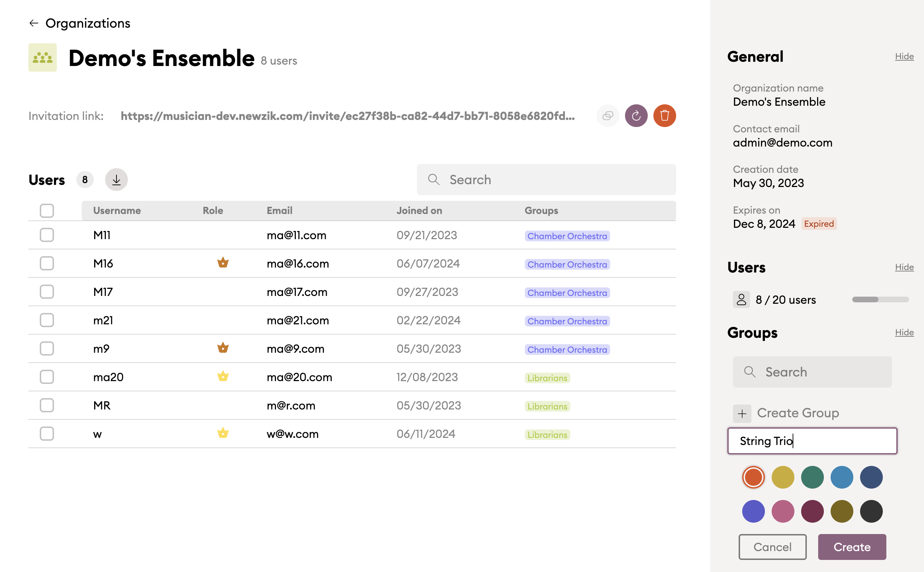Pick the teal green color swatch
Viewport: 924px width, 572px height.
[x=812, y=477]
